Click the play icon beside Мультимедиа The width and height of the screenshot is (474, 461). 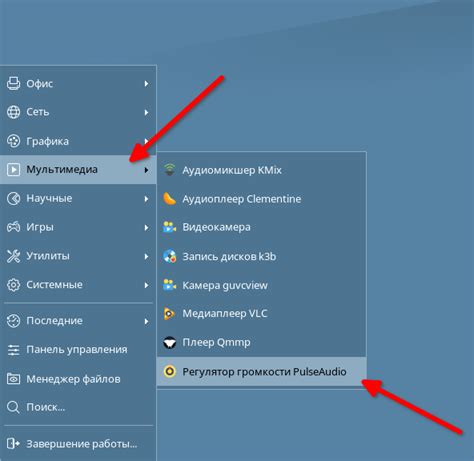click(x=13, y=169)
